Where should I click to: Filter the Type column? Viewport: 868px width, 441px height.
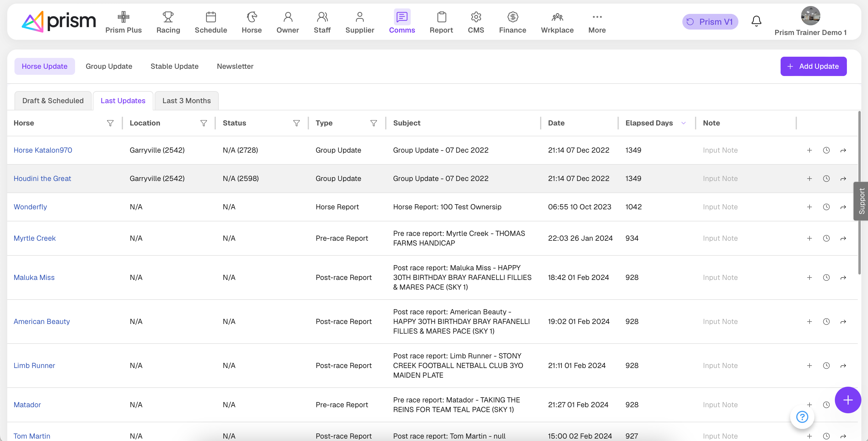point(374,123)
